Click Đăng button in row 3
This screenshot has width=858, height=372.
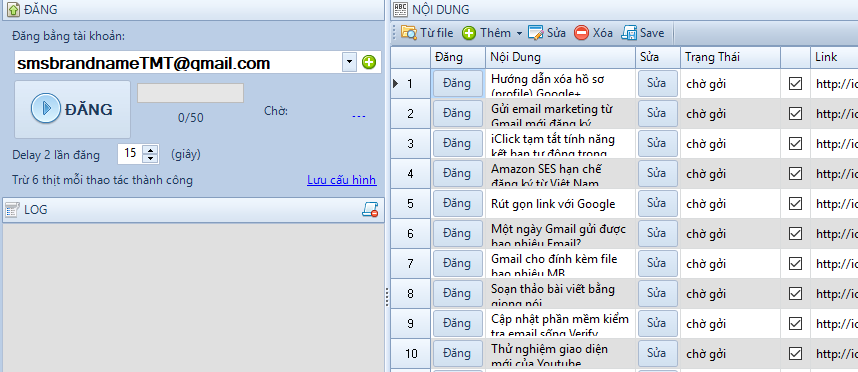457,143
